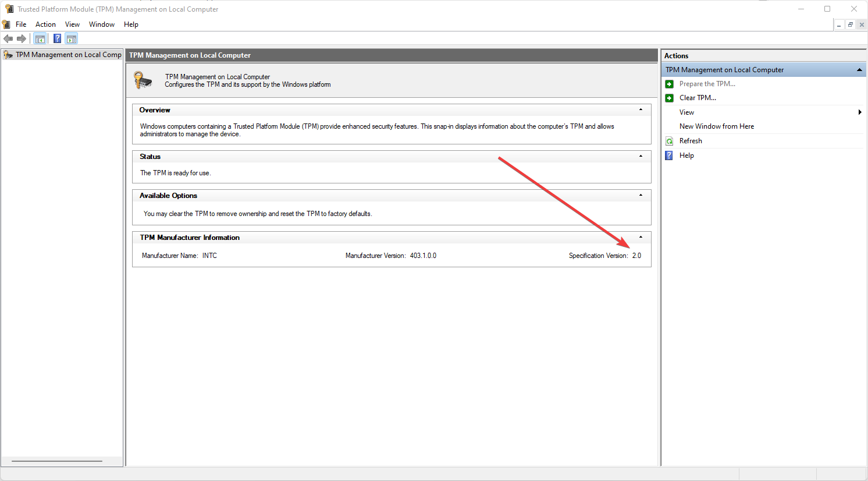The width and height of the screenshot is (868, 481).
Task: Collapse TPM Manufacturer Information section
Action: (641, 237)
